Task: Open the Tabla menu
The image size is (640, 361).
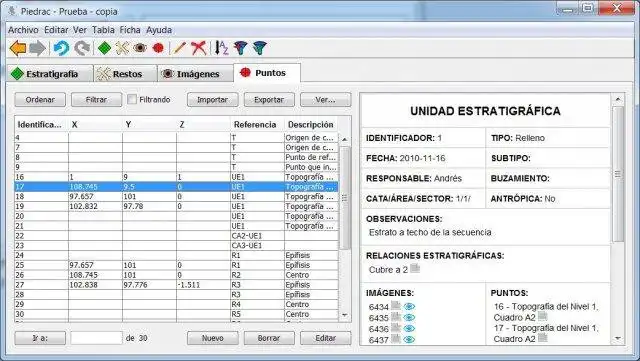Action: click(x=103, y=30)
